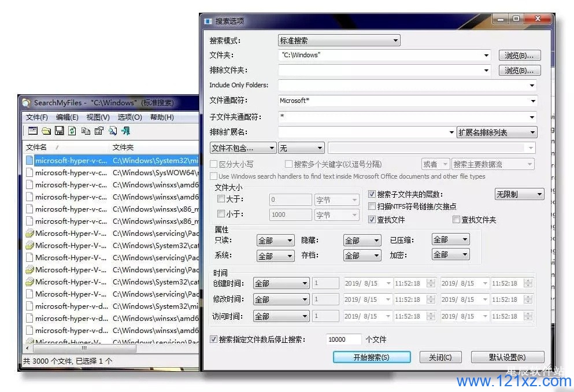Viewport: 574px width, 392px height.
Task: Open the 加密 attribute dropdown
Action: 451,254
